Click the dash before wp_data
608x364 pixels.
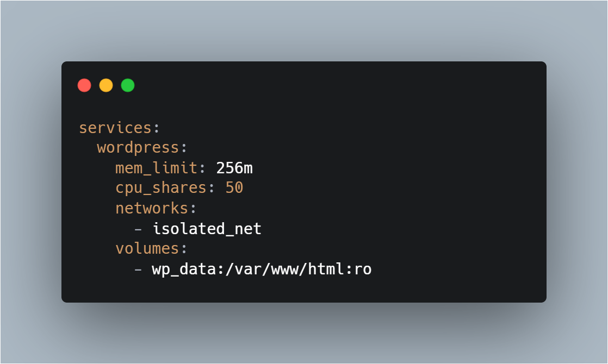138,269
